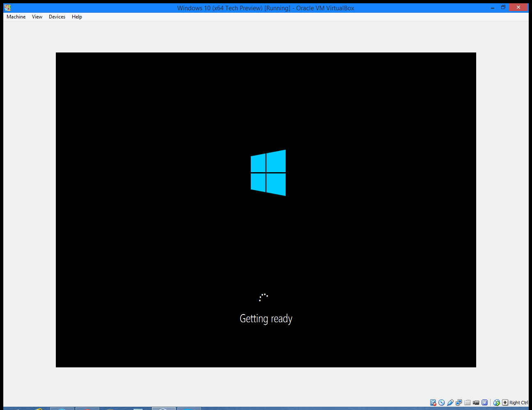Click the video capture camera status icon
The height and width of the screenshot is (410, 532).
(x=476, y=403)
